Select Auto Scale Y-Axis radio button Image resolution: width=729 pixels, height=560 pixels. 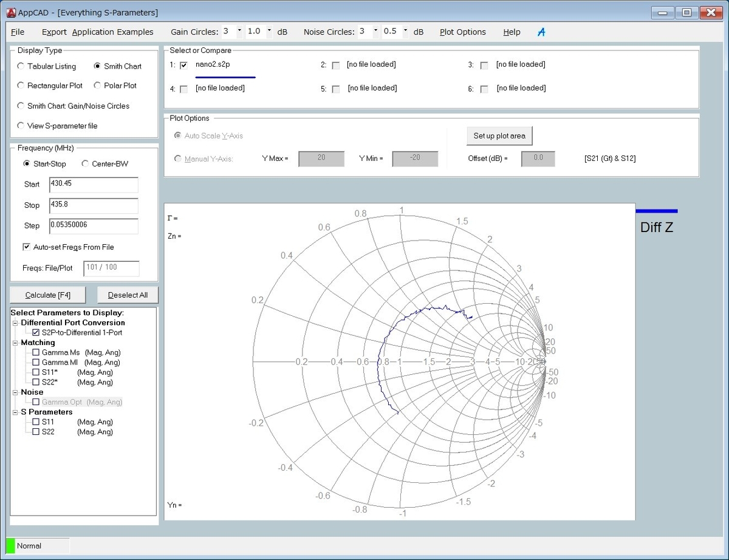[x=178, y=135]
